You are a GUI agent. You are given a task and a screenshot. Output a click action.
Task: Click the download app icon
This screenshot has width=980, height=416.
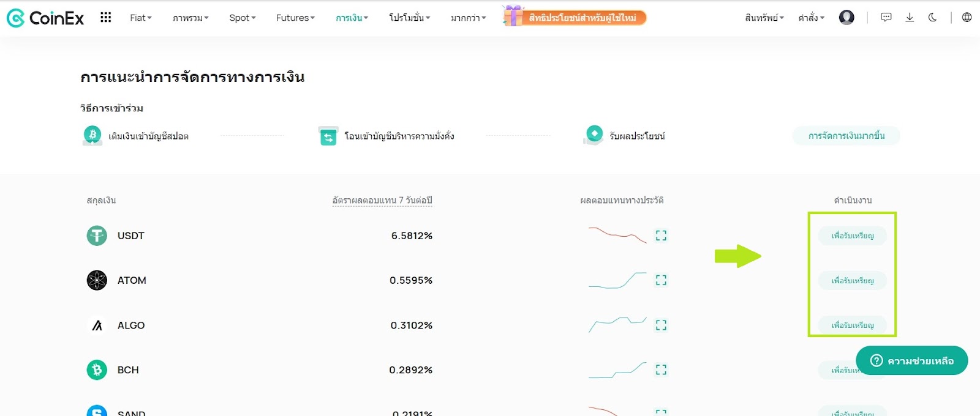pos(910,18)
